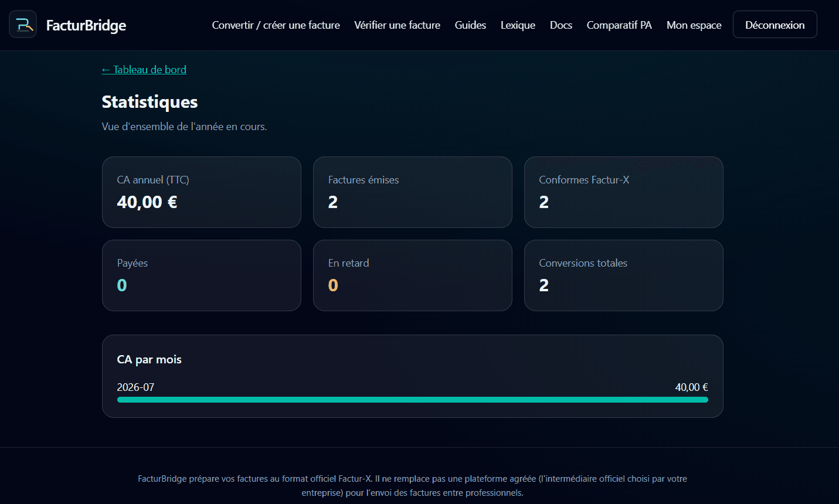Click the Factures émises count 2
Screen dimensions: 839x504
333,202
